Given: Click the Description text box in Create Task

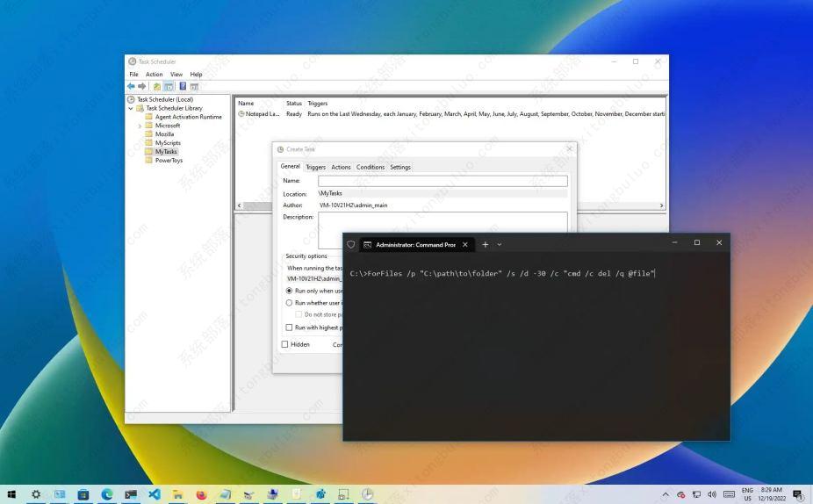Looking at the screenshot, I should click(442, 223).
